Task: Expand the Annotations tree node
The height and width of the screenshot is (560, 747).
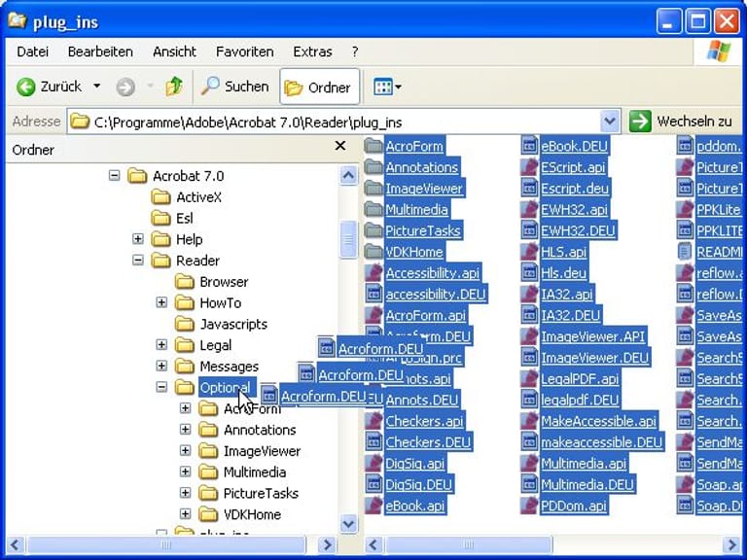Action: [x=186, y=430]
